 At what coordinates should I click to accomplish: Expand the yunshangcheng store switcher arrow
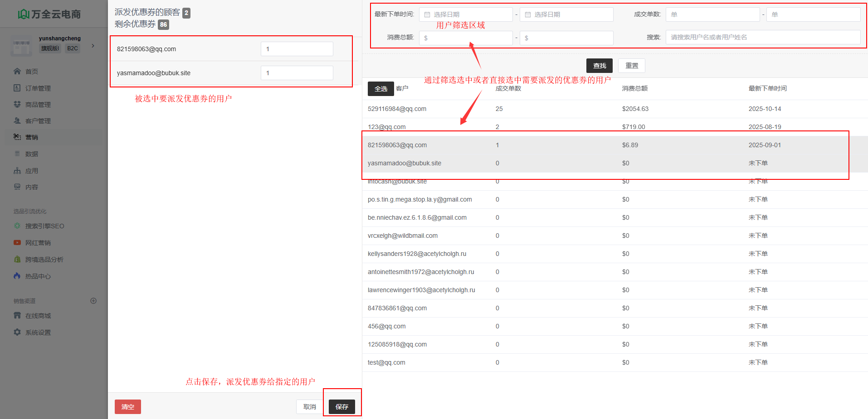pyautogui.click(x=93, y=45)
